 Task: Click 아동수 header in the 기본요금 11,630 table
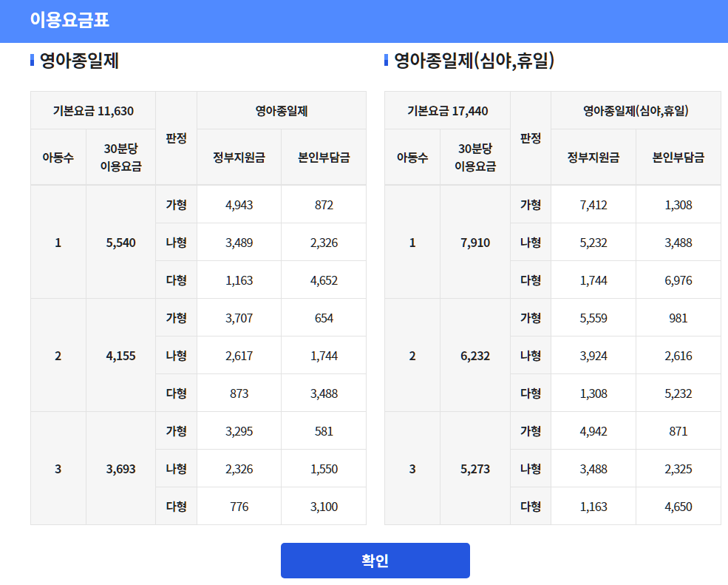click(58, 157)
